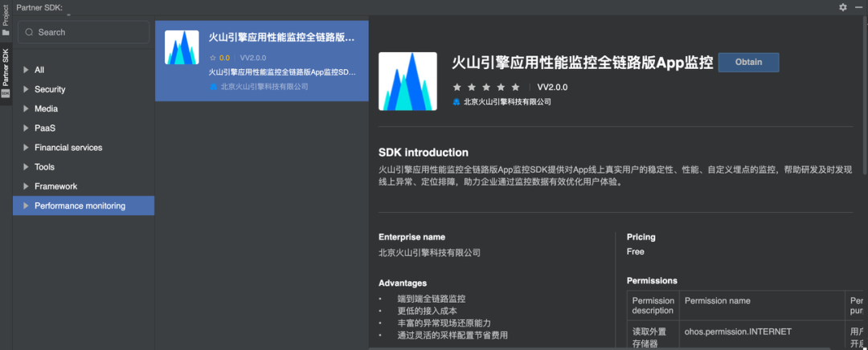
Task: Click the Free pricing value
Action: pos(636,251)
